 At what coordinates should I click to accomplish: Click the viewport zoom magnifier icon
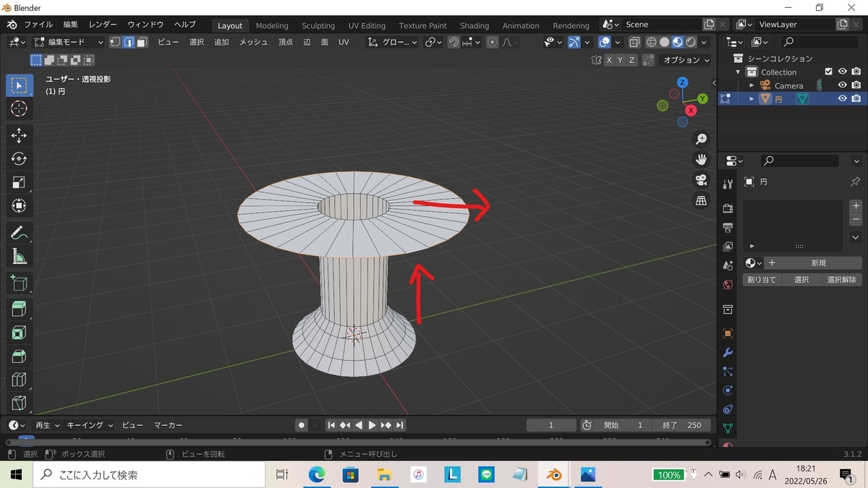pyautogui.click(x=701, y=139)
